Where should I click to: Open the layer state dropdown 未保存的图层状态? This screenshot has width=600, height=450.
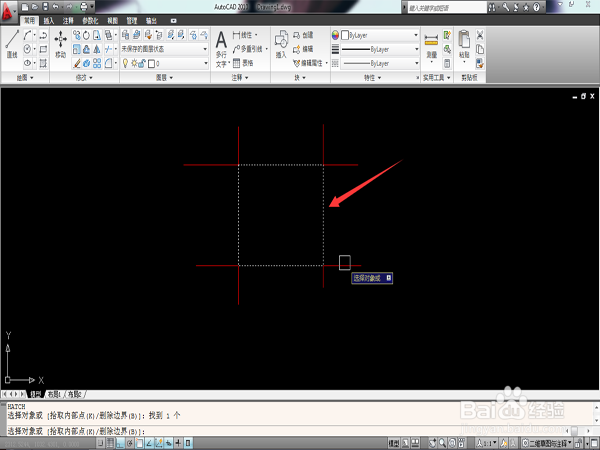[165, 49]
